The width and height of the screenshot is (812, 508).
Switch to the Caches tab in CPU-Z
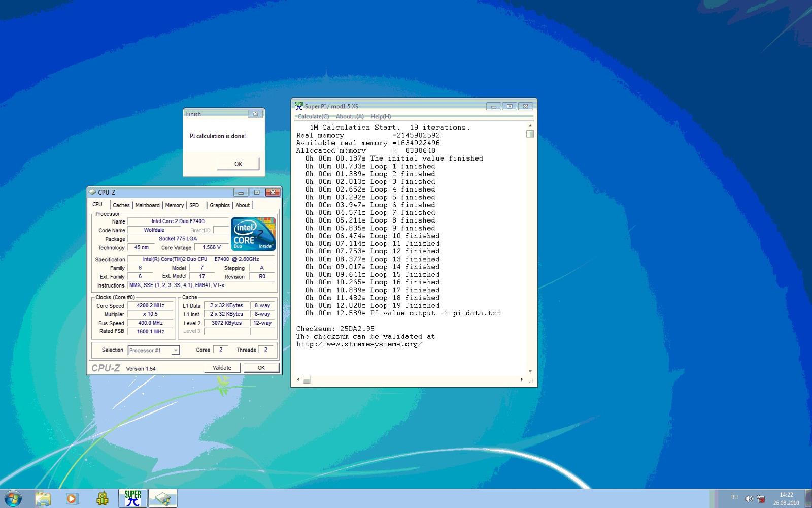point(121,205)
